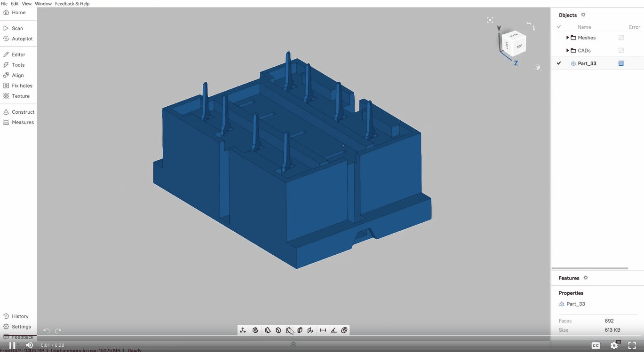This screenshot has width=644, height=352.
Task: Click the CADs row error indicator box
Action: click(621, 50)
